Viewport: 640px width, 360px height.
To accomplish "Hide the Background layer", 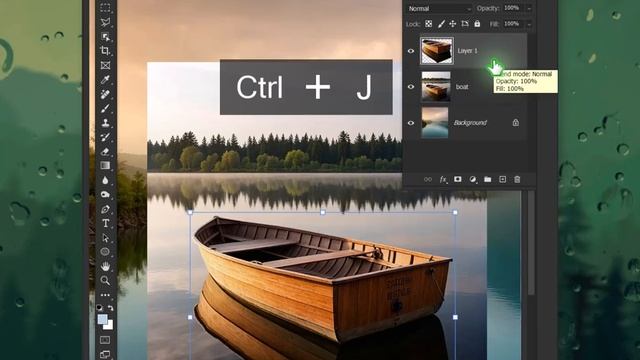I will click(411, 123).
